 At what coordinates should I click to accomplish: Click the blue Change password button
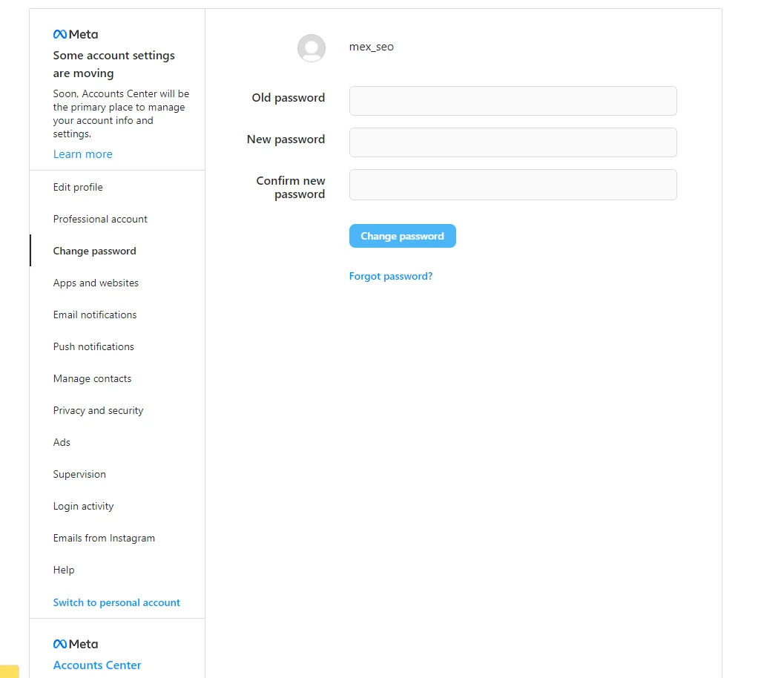(x=403, y=236)
